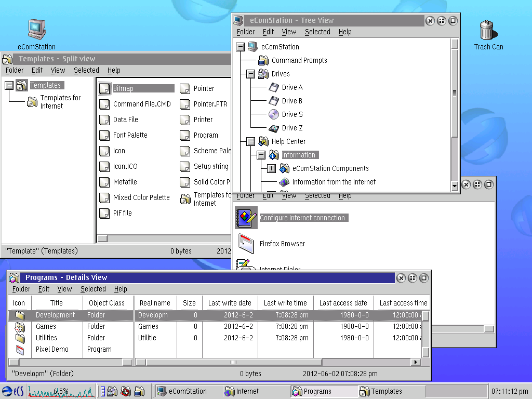Open the eComStation desktop icon
The width and height of the screenshot is (532, 399).
(x=37, y=30)
